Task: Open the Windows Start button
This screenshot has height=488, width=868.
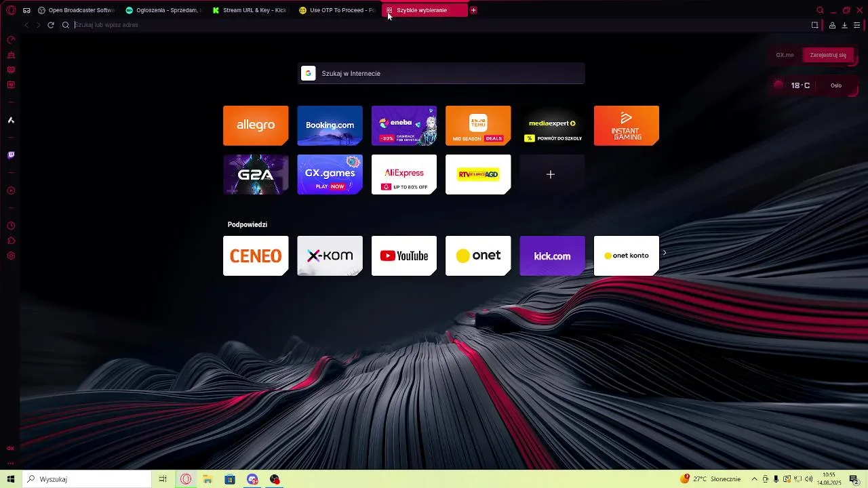Action: pyautogui.click(x=11, y=479)
